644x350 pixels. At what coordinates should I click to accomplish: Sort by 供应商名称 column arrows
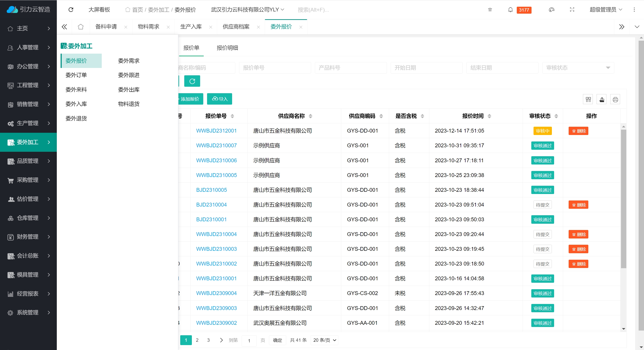[310, 116]
